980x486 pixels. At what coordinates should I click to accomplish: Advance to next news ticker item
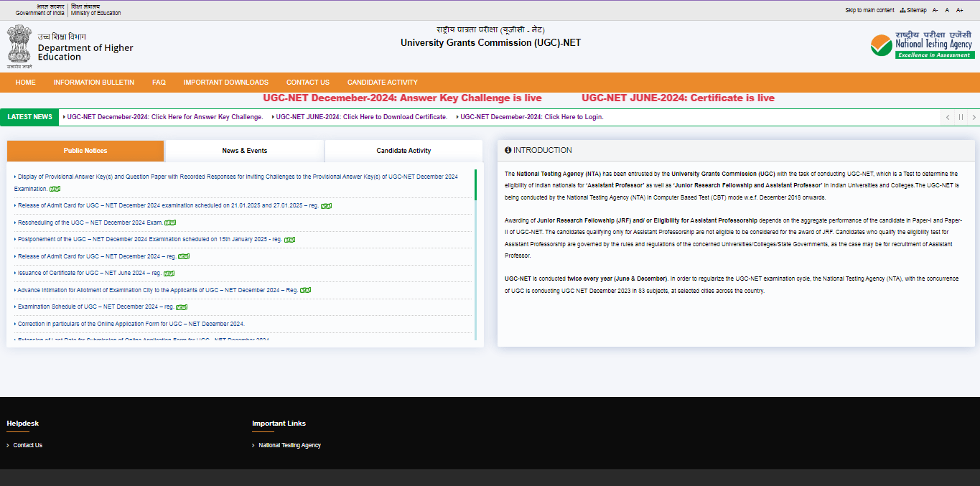(974, 117)
